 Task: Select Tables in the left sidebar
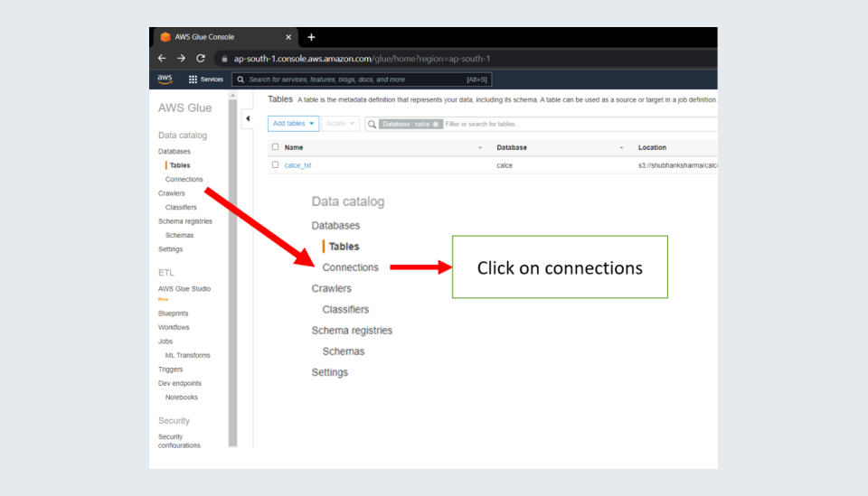[x=179, y=165]
